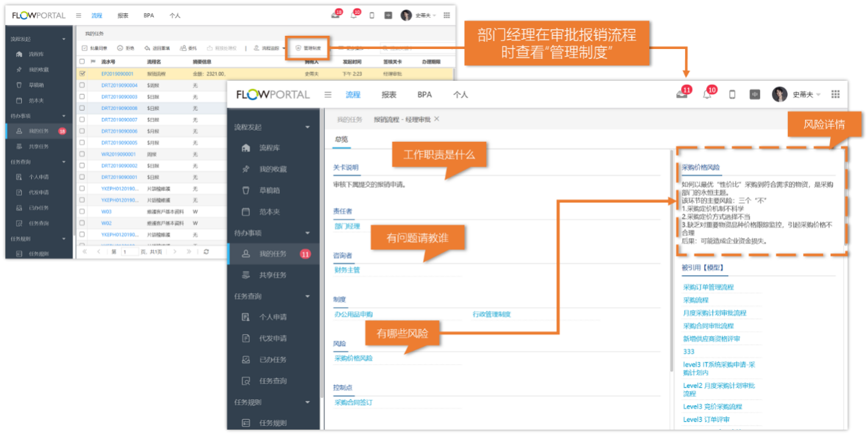The height and width of the screenshot is (435, 868).
Task: Click the 管理制度 toolbar button
Action: click(308, 48)
